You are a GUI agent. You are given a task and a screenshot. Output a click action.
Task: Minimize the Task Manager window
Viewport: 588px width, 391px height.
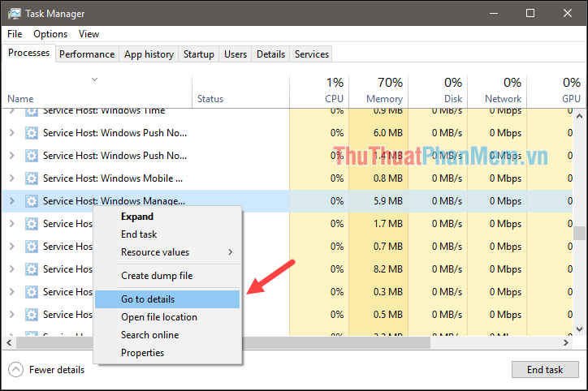tap(494, 14)
